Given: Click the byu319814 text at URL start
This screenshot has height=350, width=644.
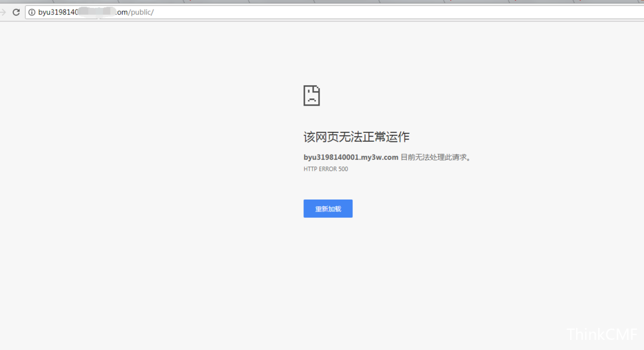Looking at the screenshot, I should click(x=58, y=12).
